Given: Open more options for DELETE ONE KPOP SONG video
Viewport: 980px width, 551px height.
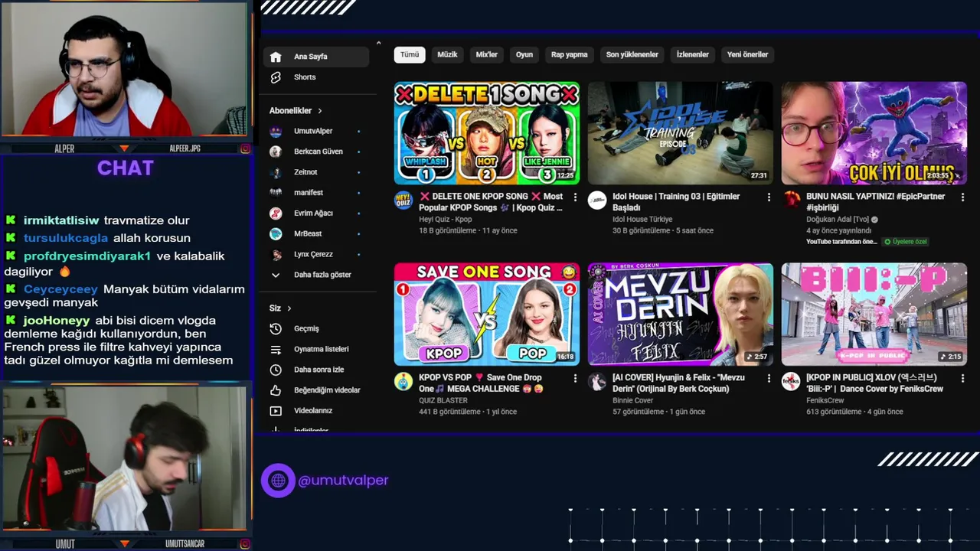Looking at the screenshot, I should pyautogui.click(x=575, y=197).
